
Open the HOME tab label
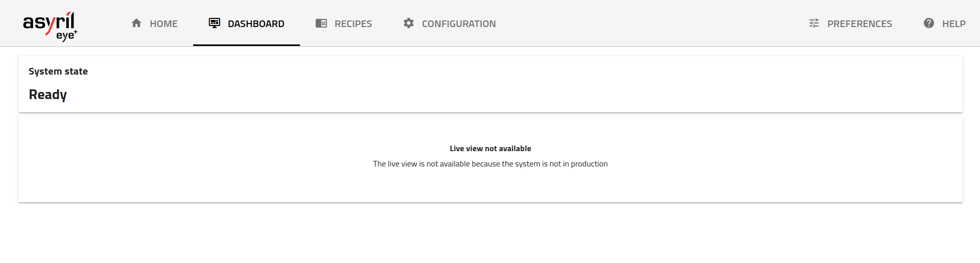click(x=164, y=23)
